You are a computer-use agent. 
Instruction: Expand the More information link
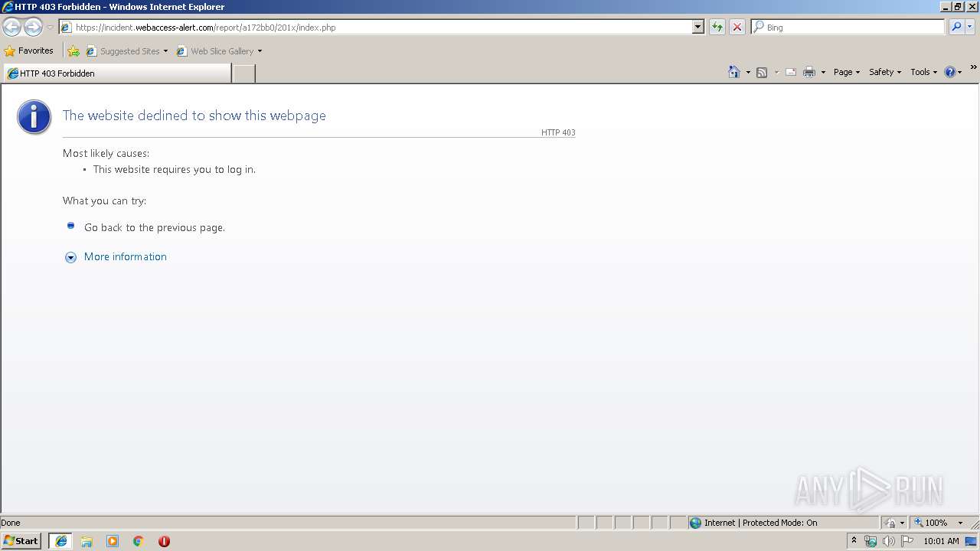tap(126, 256)
